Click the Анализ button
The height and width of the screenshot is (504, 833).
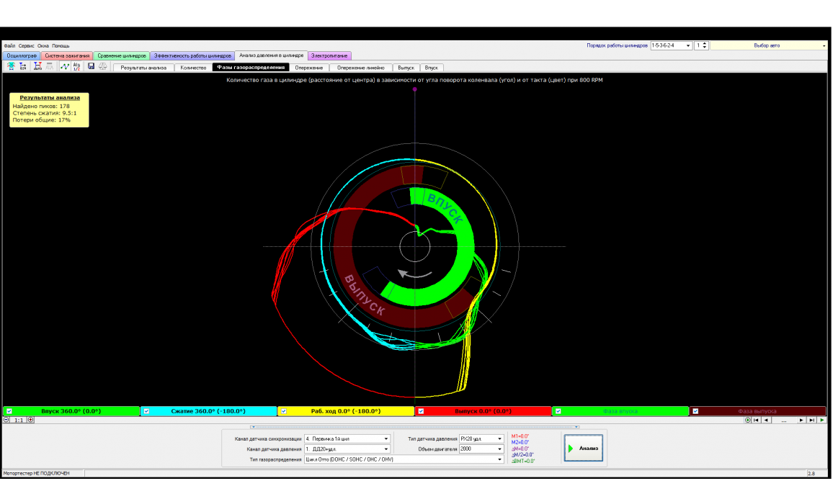[x=583, y=448]
